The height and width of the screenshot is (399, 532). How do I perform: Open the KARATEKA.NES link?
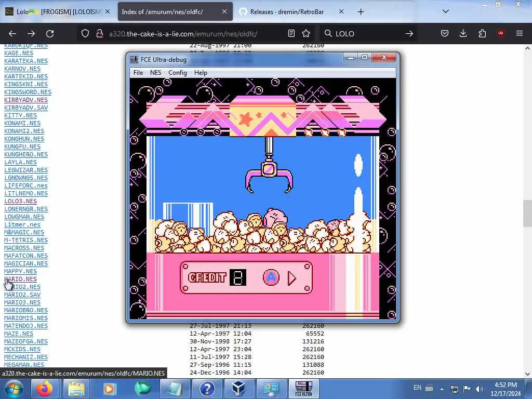tap(26, 61)
